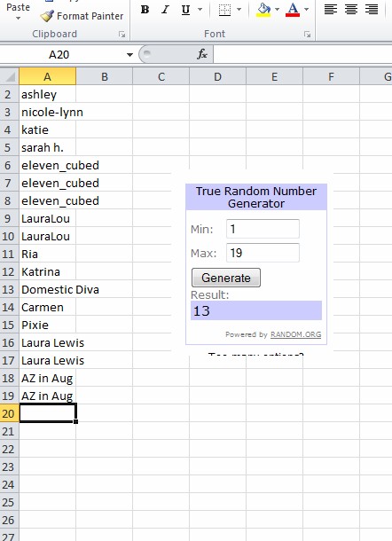Screen dimensions: 392x541
Task: Select column F header
Action: coord(332,76)
